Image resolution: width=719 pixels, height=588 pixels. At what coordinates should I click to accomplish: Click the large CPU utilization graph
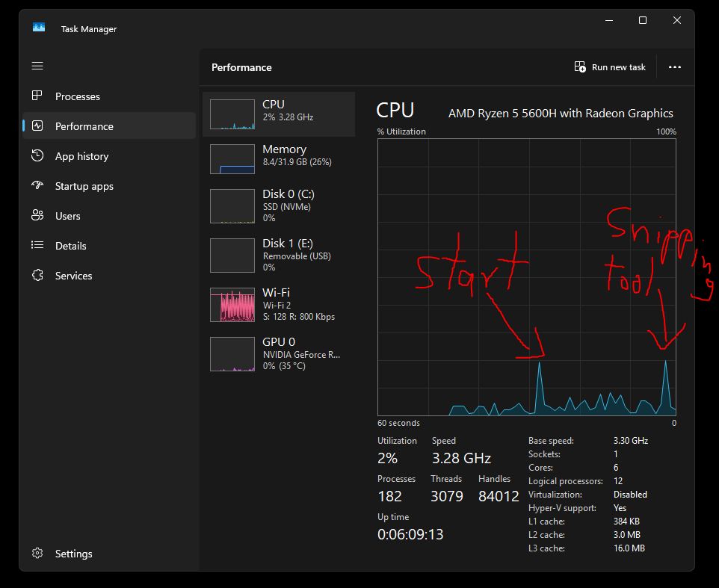(526, 276)
